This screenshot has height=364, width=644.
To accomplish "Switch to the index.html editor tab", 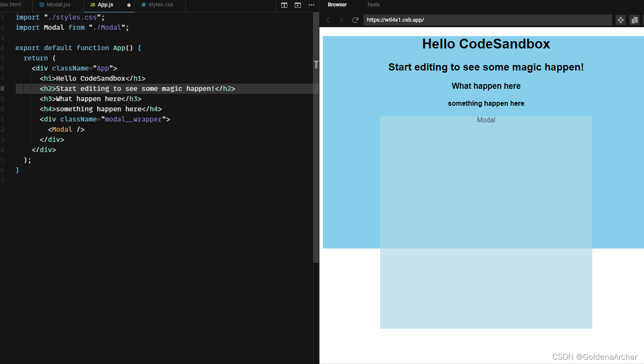I will pos(16,5).
